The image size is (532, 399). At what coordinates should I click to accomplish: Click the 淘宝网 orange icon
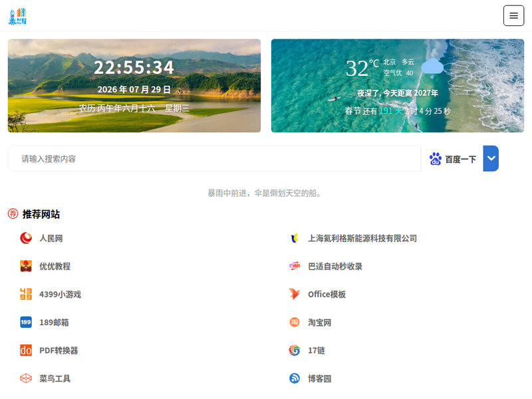coord(295,323)
